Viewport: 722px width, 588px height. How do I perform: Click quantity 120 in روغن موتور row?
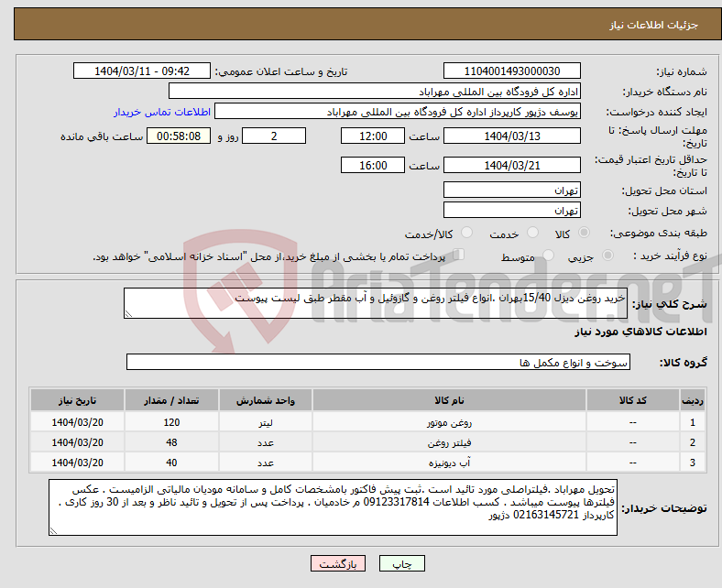pyautogui.click(x=171, y=422)
